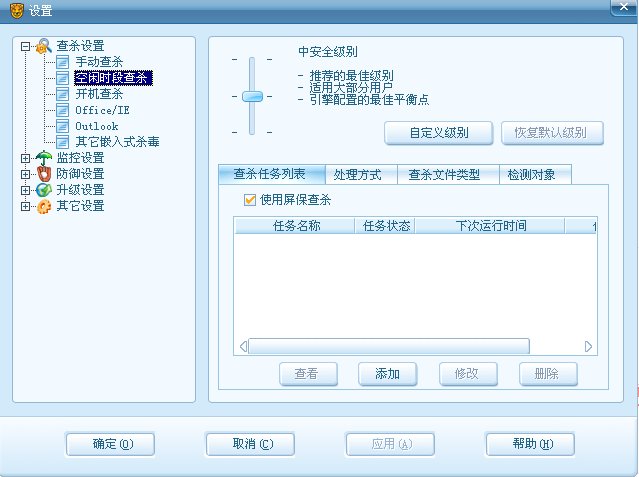This screenshot has height=477, width=639.
Task: Cancel changes with 取消(C) button
Action: [250, 444]
